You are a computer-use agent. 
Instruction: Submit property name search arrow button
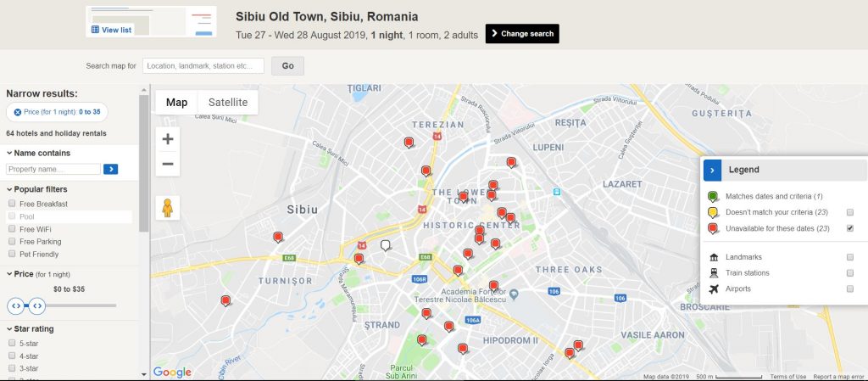pyautogui.click(x=110, y=169)
